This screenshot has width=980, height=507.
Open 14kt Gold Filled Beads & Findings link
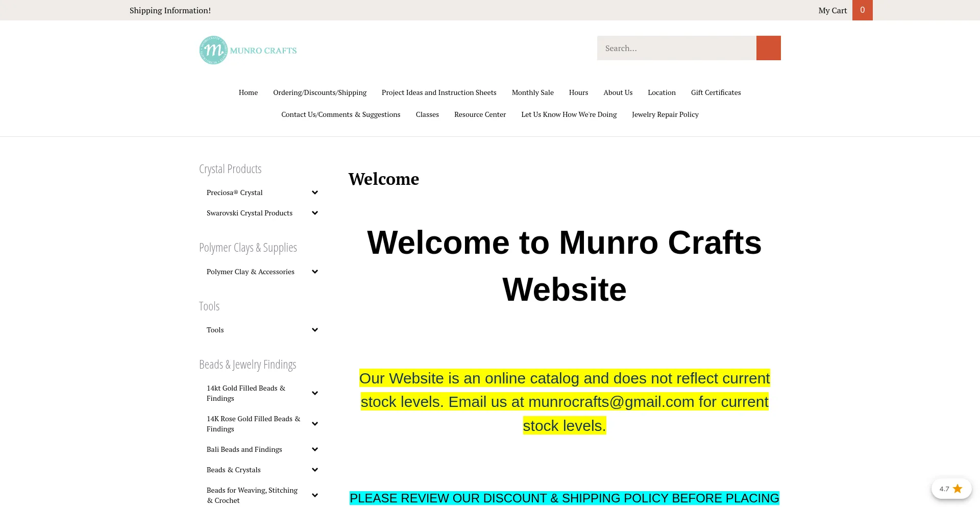(246, 393)
